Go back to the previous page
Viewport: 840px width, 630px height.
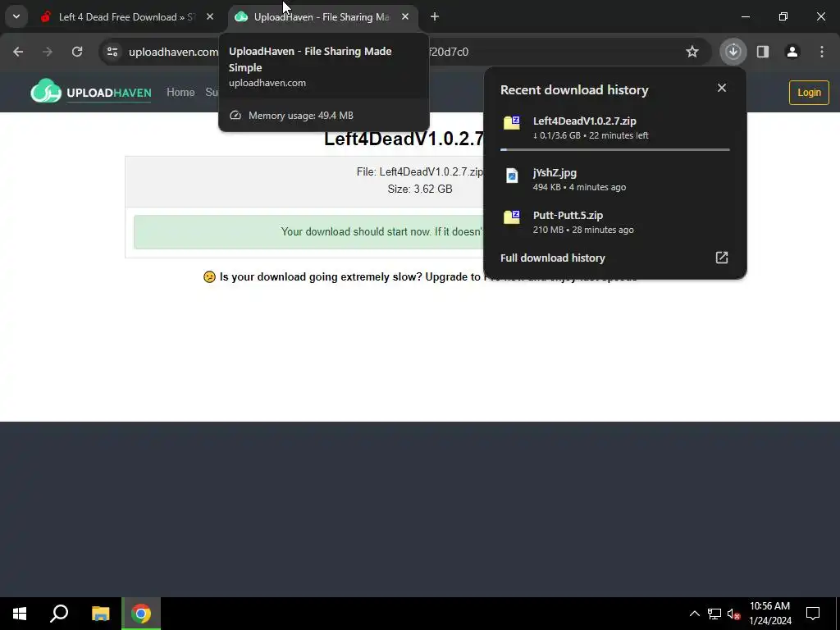18,52
